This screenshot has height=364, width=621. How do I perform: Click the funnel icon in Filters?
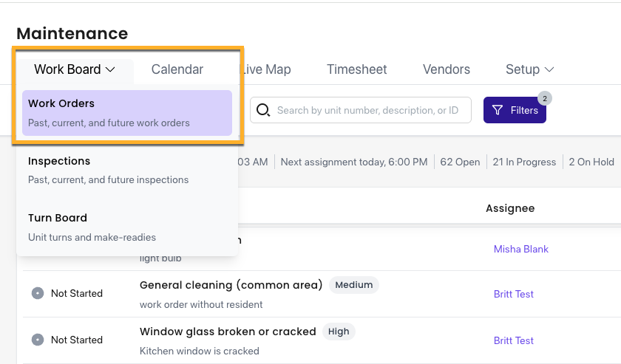(497, 110)
